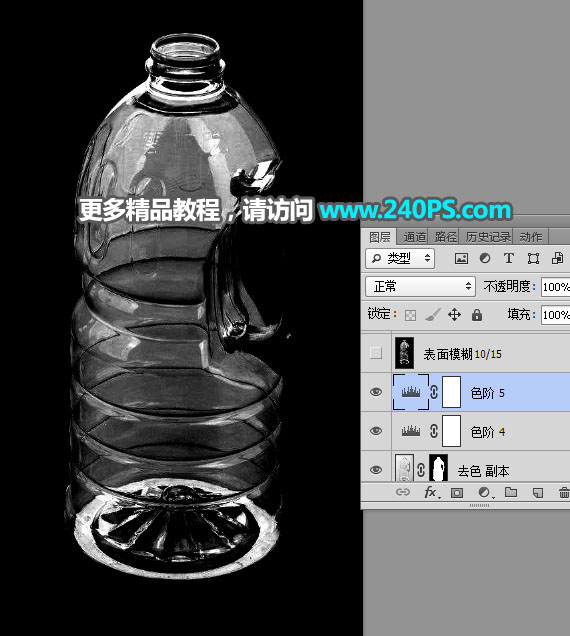Click the 填充 value field

(x=555, y=315)
